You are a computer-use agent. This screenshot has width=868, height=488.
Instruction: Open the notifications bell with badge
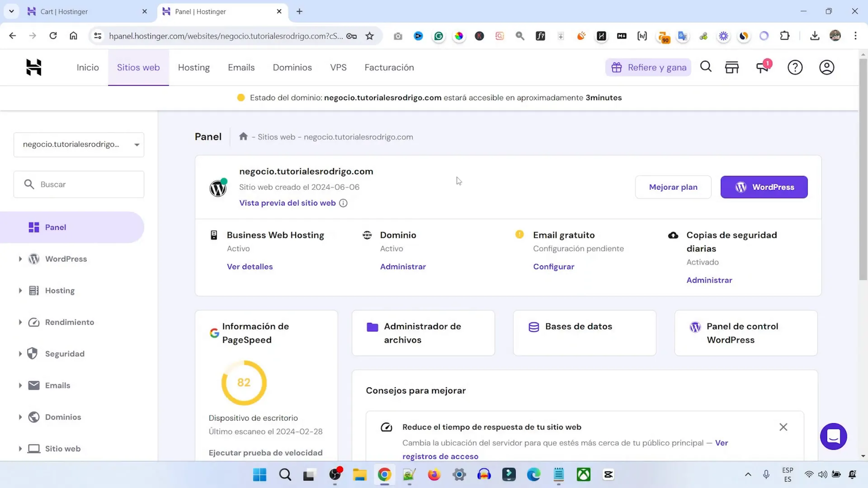tap(763, 67)
